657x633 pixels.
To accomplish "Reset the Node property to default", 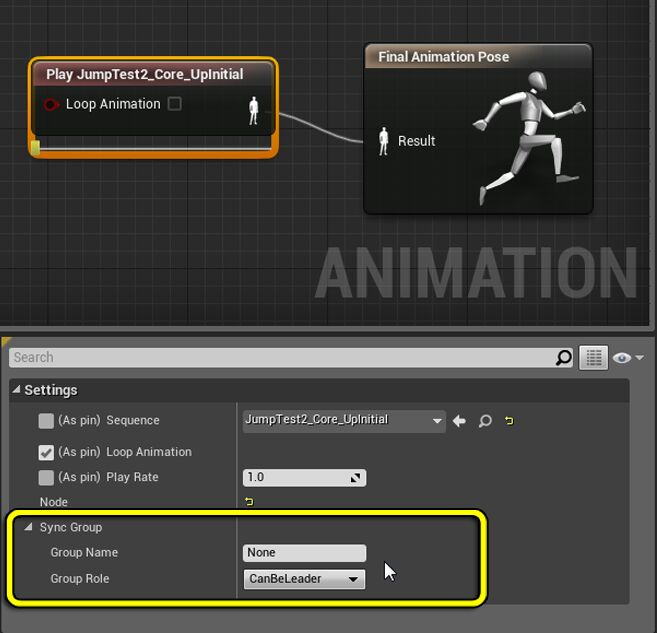I will click(x=249, y=501).
